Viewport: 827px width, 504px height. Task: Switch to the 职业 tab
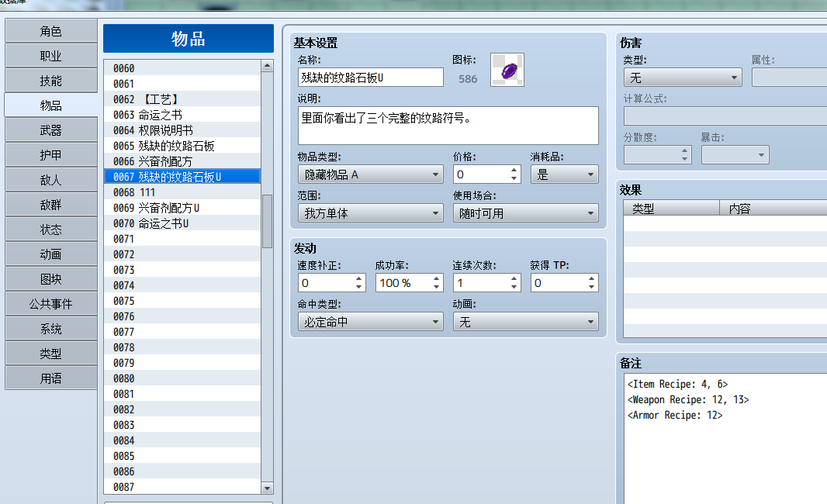click(50, 56)
